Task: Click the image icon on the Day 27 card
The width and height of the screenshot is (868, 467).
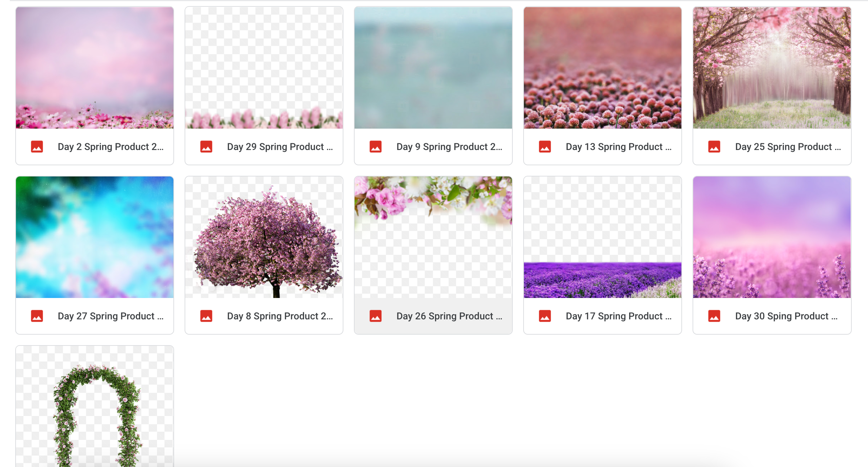Action: [x=38, y=316]
